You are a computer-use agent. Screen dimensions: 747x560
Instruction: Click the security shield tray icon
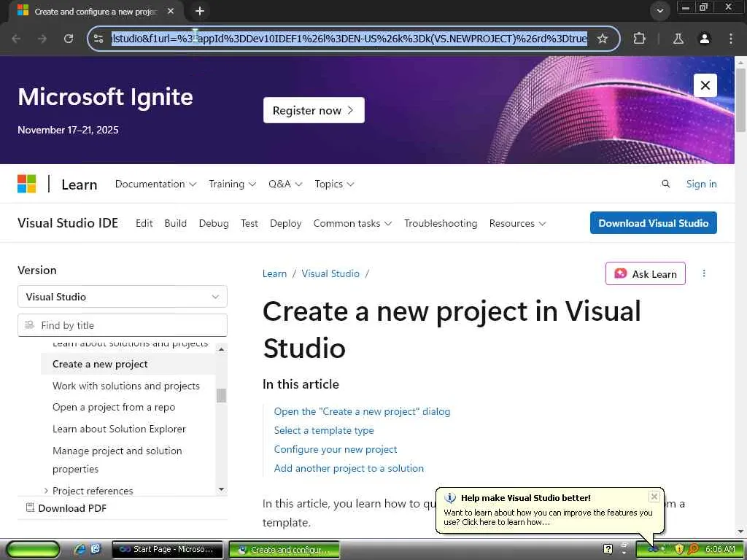pos(679,549)
